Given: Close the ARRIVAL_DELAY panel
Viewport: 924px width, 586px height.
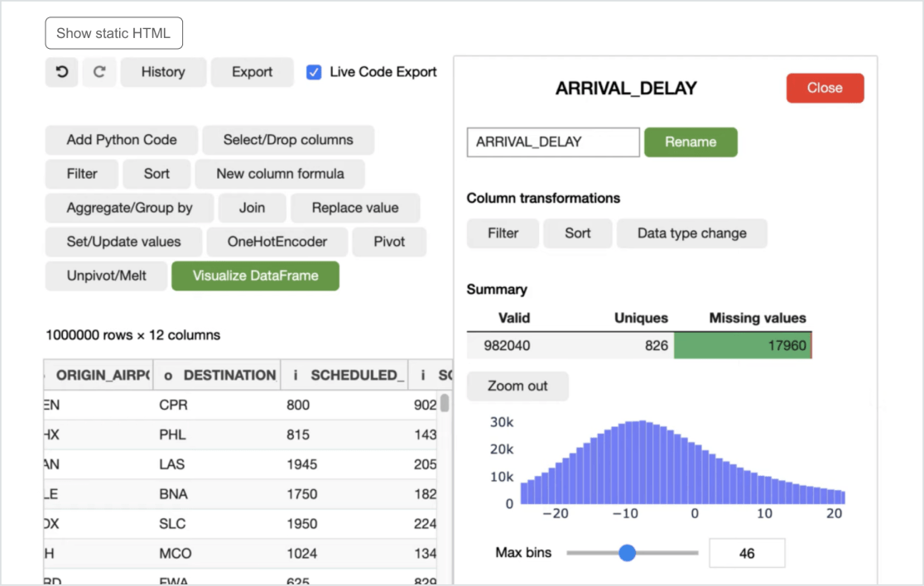Looking at the screenshot, I should [x=825, y=88].
